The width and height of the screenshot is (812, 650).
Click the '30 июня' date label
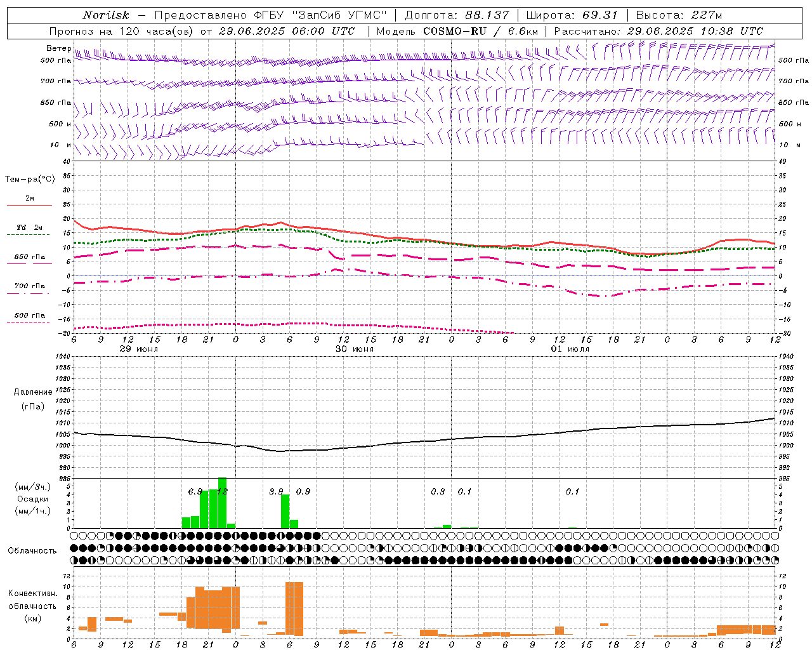tap(355, 349)
